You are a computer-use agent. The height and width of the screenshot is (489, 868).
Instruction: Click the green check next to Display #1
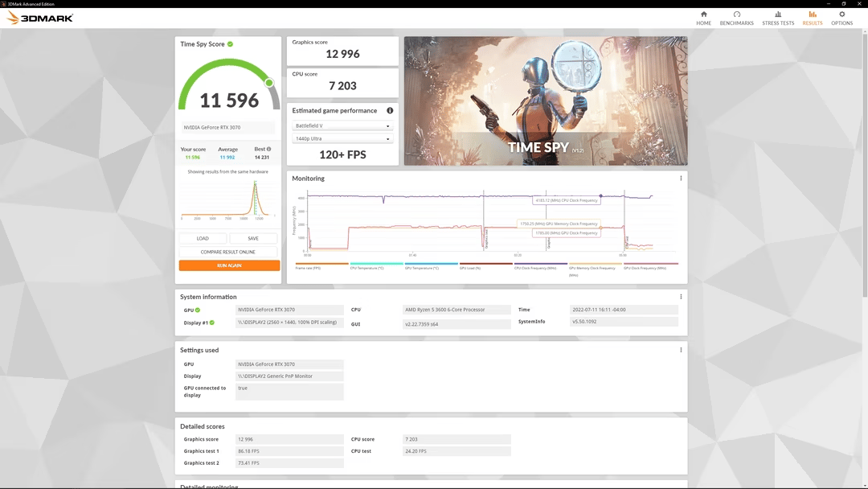click(x=212, y=323)
